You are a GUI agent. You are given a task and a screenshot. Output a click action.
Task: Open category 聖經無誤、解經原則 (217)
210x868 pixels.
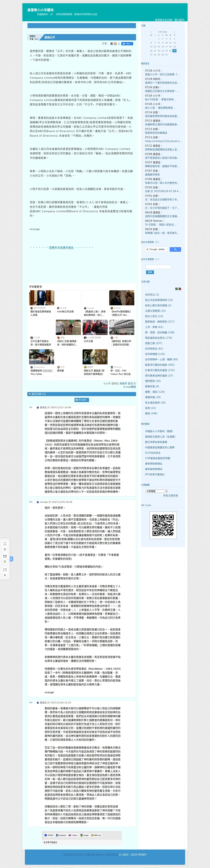click(x=160, y=322)
